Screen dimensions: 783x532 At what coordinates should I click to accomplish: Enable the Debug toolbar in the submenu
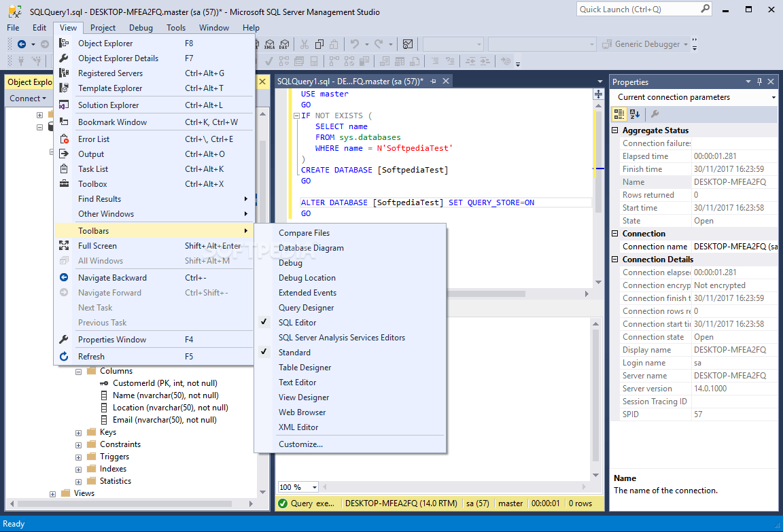coord(290,263)
